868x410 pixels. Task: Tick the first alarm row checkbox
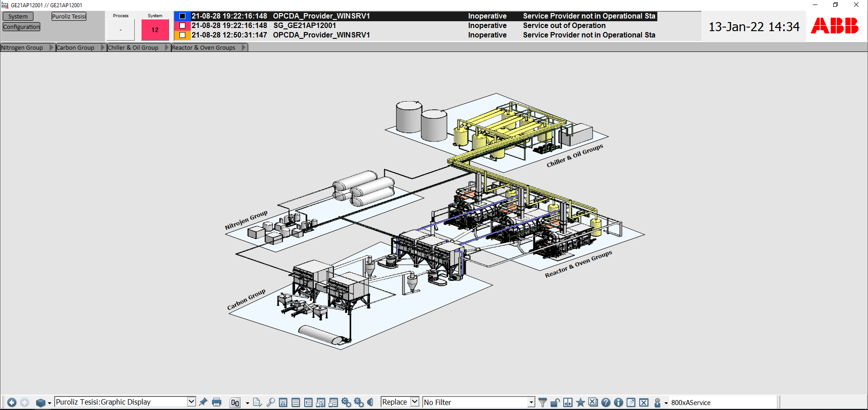183,16
